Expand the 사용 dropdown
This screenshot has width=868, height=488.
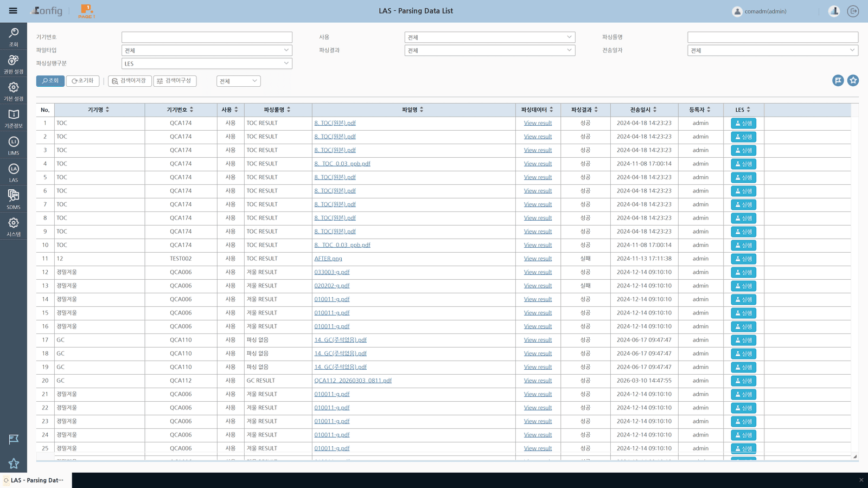(490, 37)
